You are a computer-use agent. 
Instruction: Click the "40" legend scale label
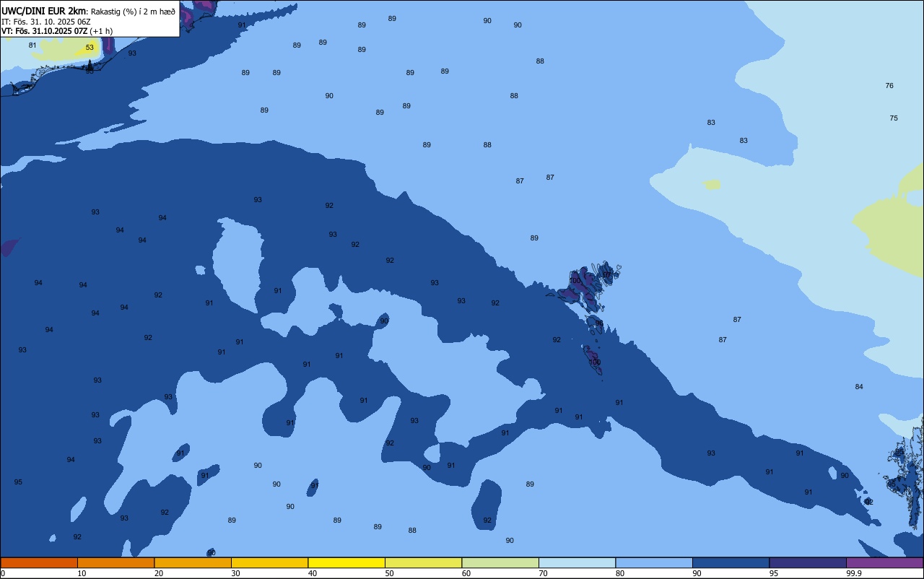[x=313, y=573]
